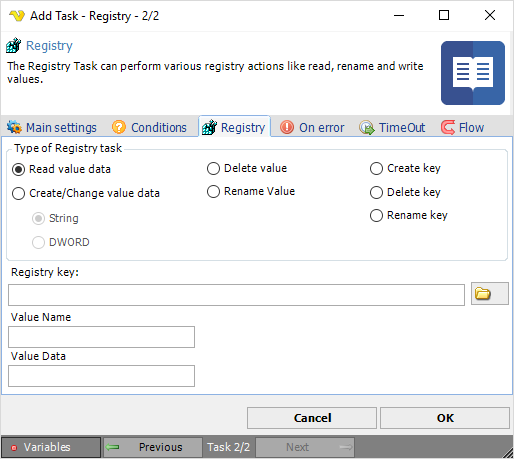Select the String value type
Screen dimensions: 514x459
point(55,219)
